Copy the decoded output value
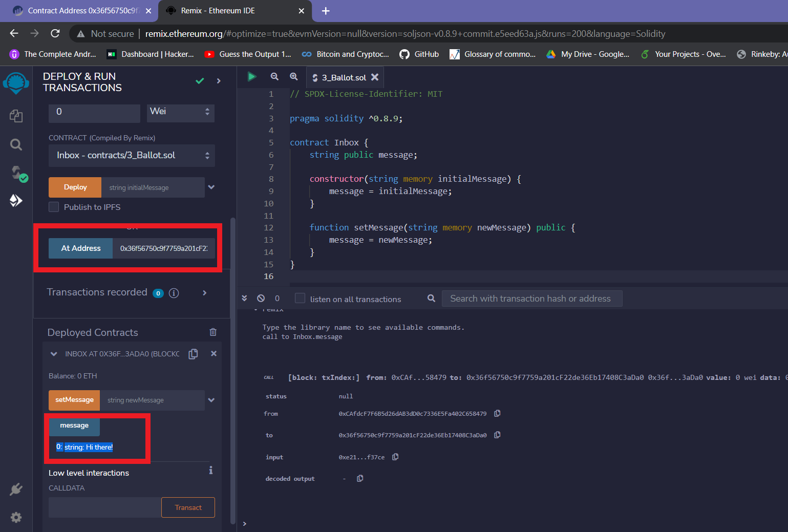The image size is (788, 532). pyautogui.click(x=360, y=478)
